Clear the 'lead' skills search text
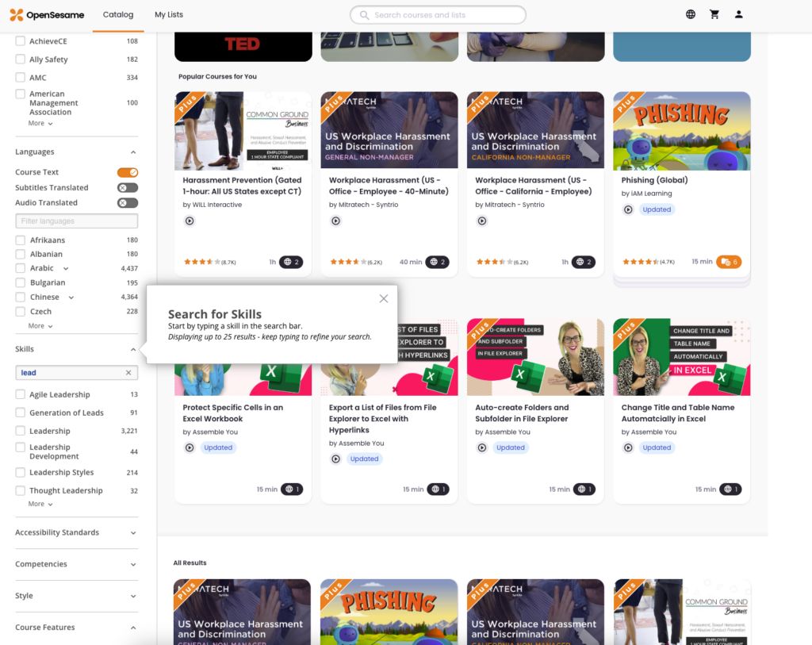The image size is (812, 645). click(128, 373)
